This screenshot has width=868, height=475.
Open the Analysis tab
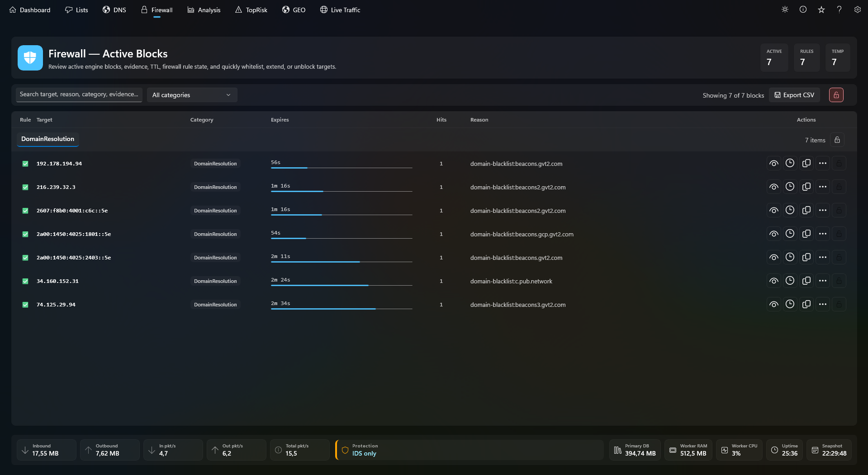[x=204, y=10]
